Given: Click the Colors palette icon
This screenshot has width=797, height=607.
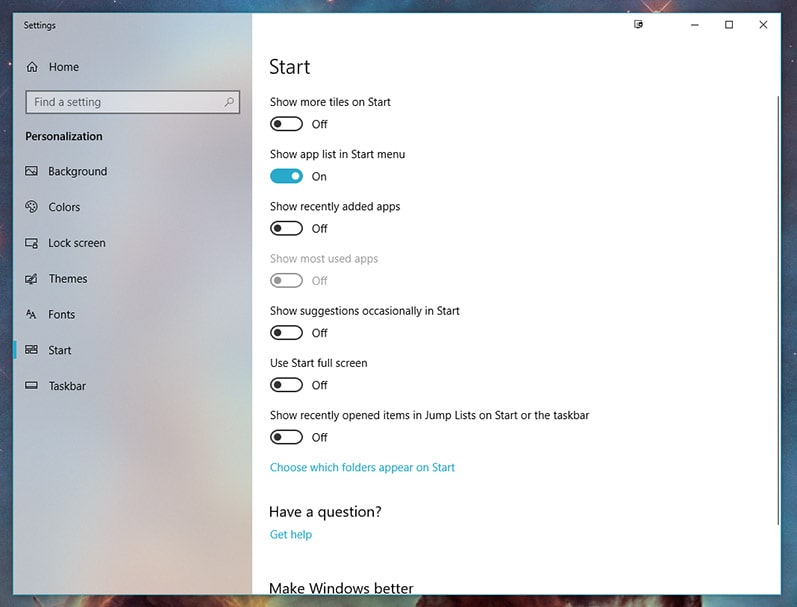Looking at the screenshot, I should 32,207.
